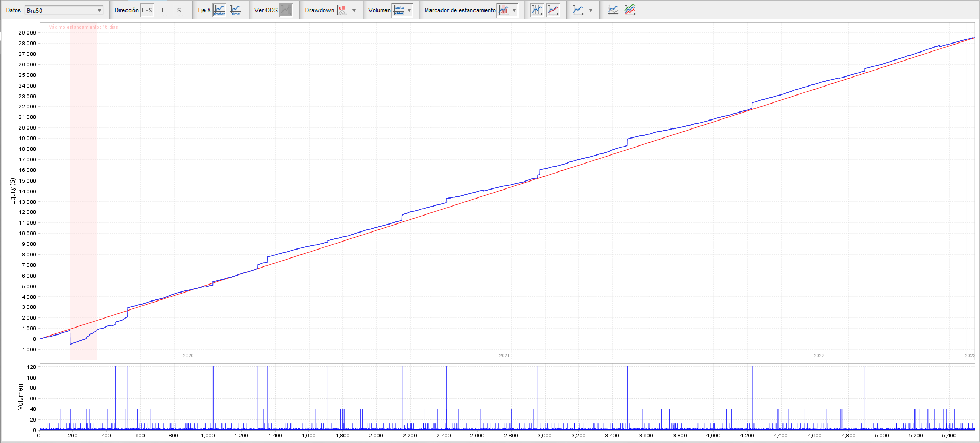Select the S (short only) direction toggle
This screenshot has width=980, height=443.
pos(179,10)
